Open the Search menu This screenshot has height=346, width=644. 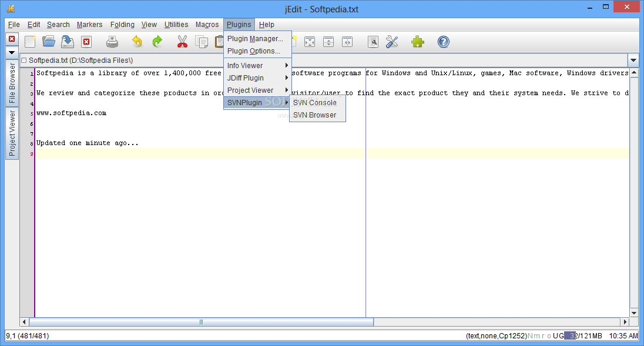(58, 25)
